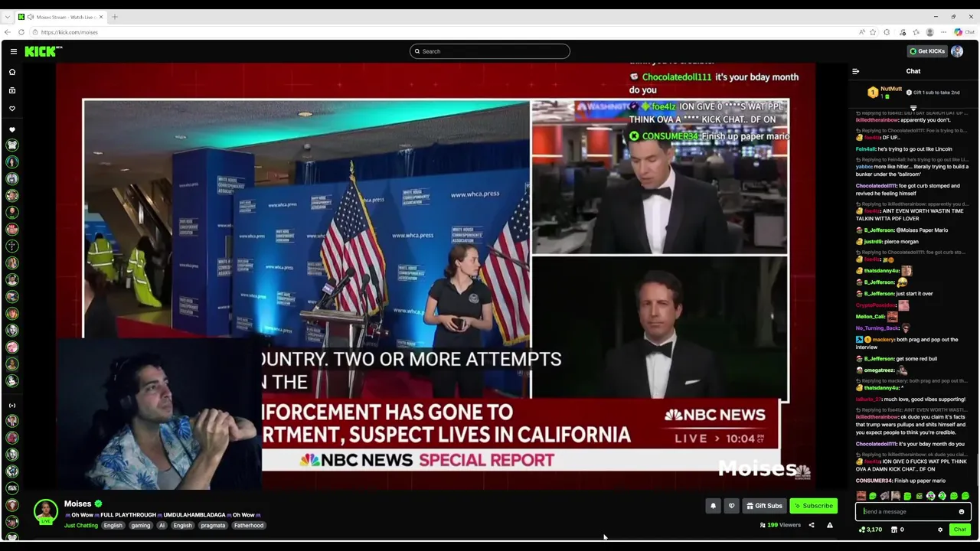
Task: Open a new browser tab
Action: click(115, 17)
